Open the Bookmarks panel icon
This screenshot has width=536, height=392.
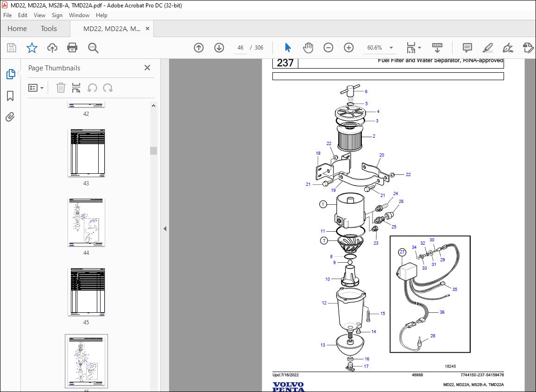[x=10, y=96]
